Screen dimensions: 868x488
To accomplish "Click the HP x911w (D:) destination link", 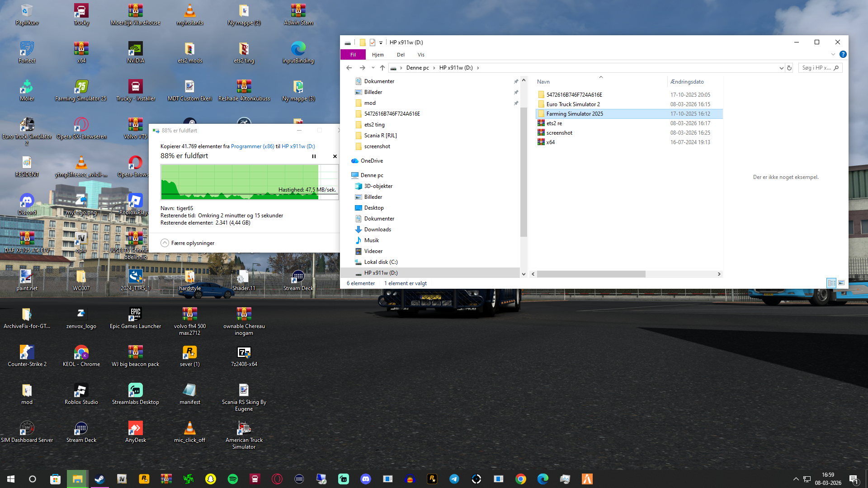I will [x=298, y=146].
